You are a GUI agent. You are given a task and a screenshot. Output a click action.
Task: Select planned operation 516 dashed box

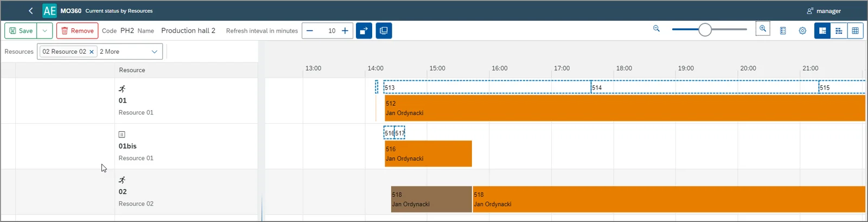click(389, 132)
